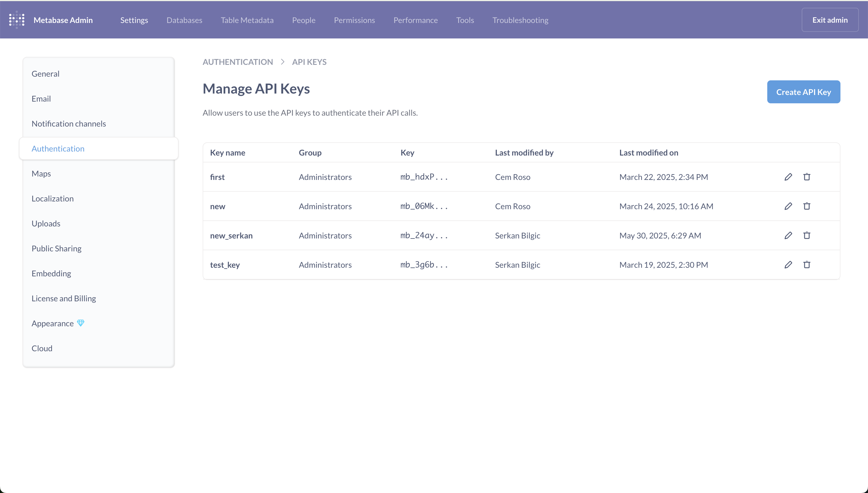This screenshot has height=493, width=868.
Task: Click the key name 'new_serkan'
Action: [231, 236]
